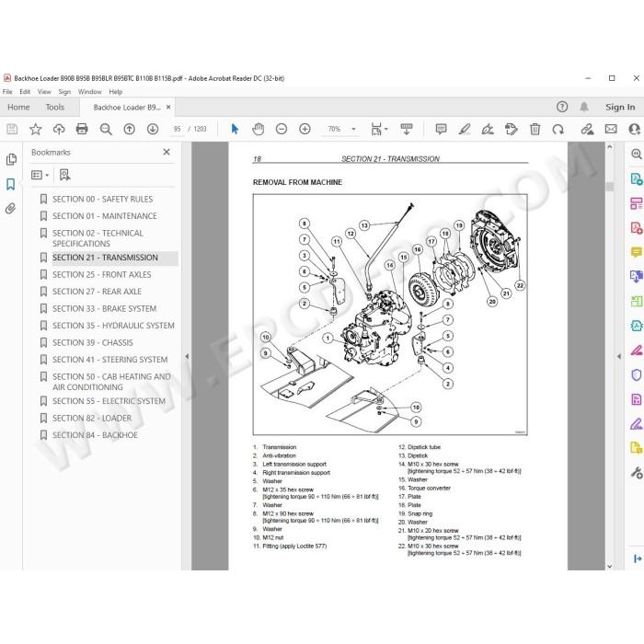
Task: Click the Delete page trash icon
Action: click(x=535, y=129)
